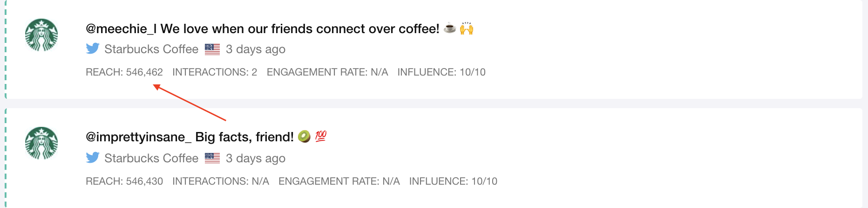Click the '3 days ago' timestamp in first post
868x208 pixels.
(255, 49)
